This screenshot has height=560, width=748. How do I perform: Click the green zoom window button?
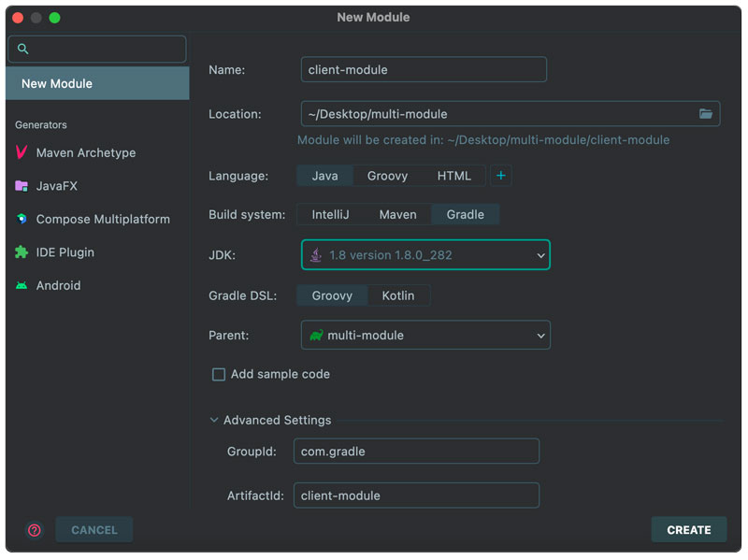55,18
